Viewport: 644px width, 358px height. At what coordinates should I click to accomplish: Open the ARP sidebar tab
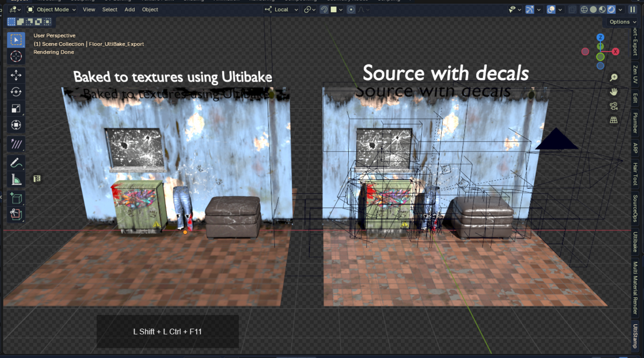click(x=636, y=148)
